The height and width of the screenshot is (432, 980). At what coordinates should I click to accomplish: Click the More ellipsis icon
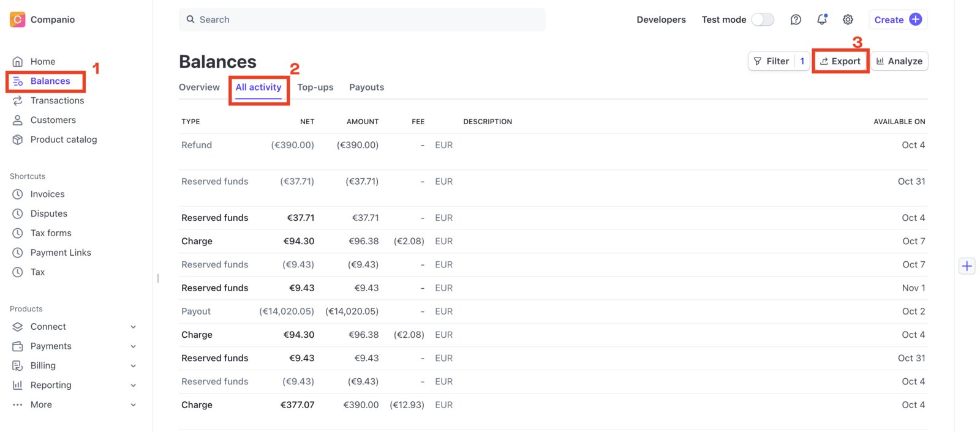pyautogui.click(x=18, y=405)
